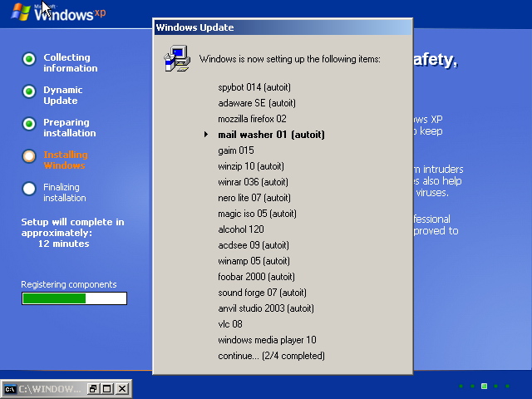This screenshot has width=532, height=399.
Task: Select the Collecting information step indicator
Action: tap(29, 59)
